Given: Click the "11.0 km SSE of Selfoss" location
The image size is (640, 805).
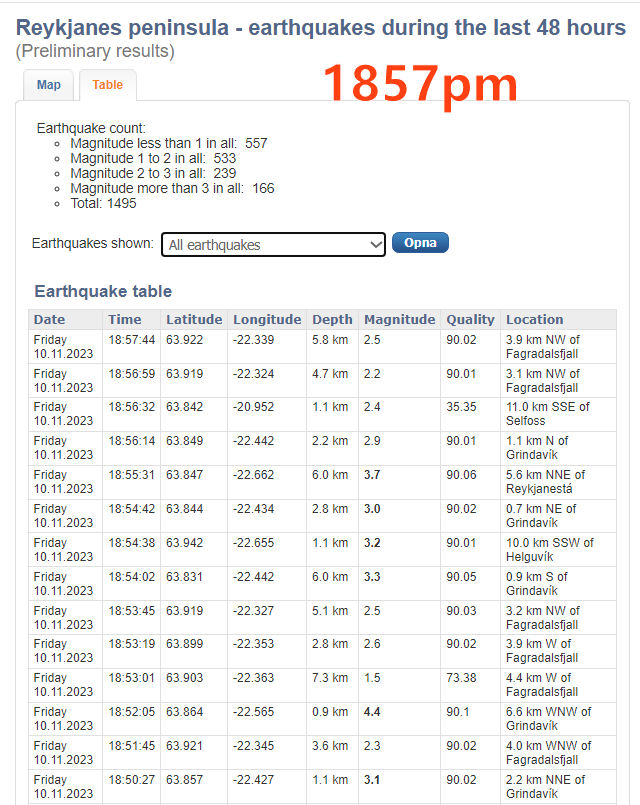Looking at the screenshot, I should coord(547,414).
